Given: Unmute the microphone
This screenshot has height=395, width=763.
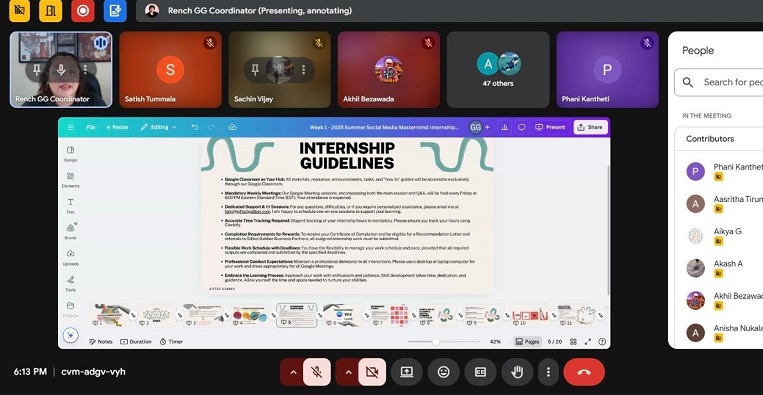Looking at the screenshot, I should click(317, 372).
